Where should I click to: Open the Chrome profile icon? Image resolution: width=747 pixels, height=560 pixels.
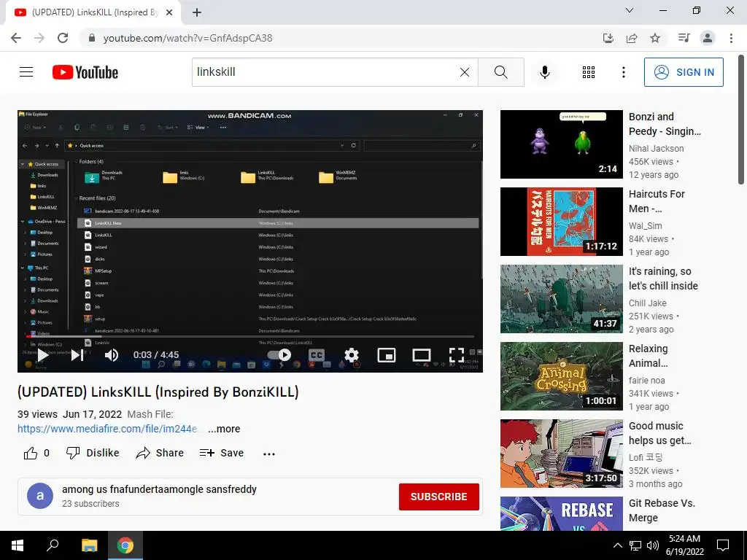click(708, 38)
